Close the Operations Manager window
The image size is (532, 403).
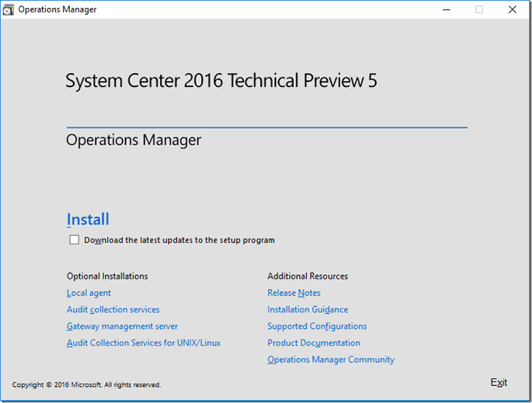point(512,9)
